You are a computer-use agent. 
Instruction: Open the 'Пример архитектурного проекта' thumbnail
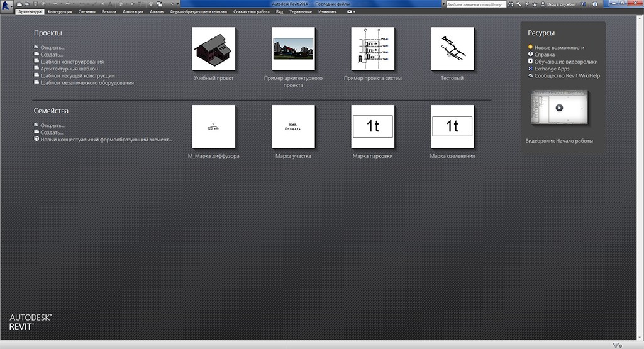(x=293, y=48)
